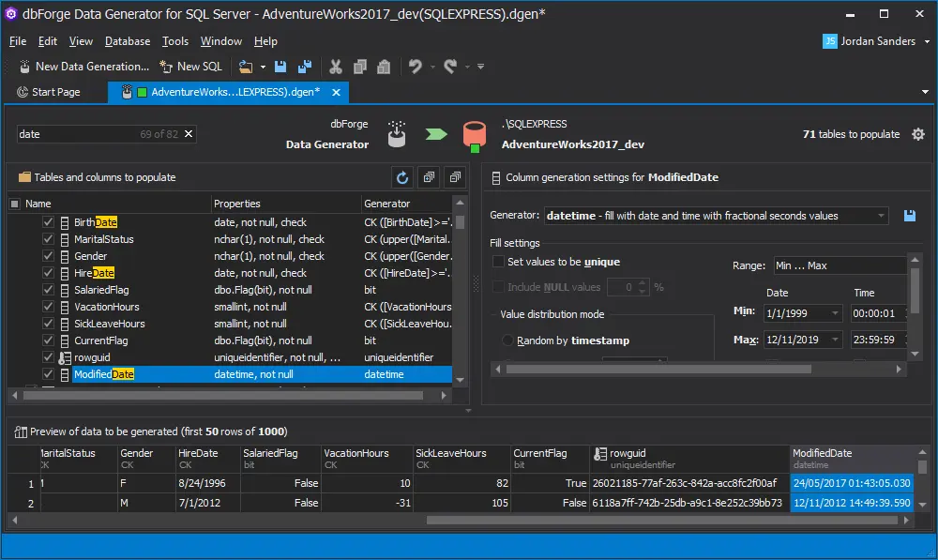Click the Save All toolbar icon
The image size is (938, 560).
click(304, 67)
